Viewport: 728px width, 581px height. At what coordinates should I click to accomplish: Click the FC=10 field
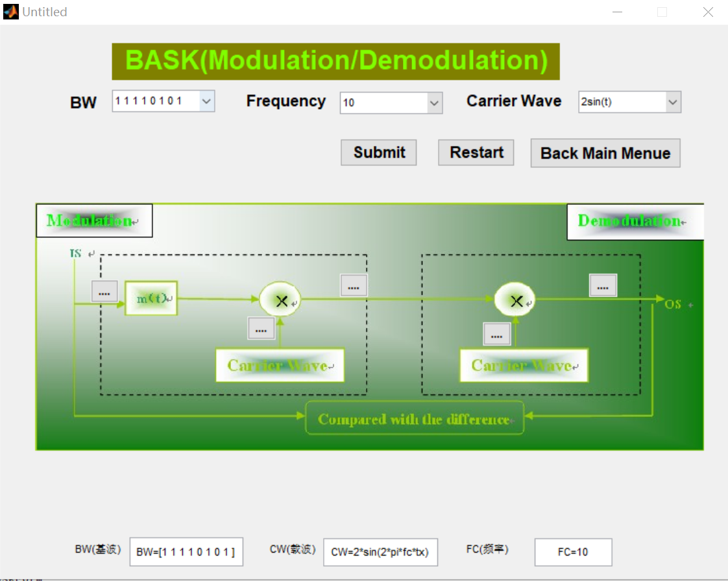click(x=573, y=552)
